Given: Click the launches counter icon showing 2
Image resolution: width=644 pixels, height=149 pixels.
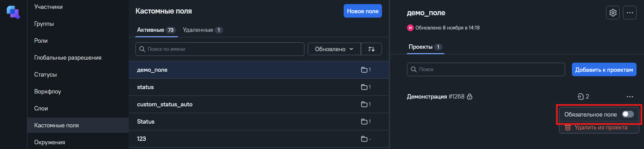Looking at the screenshot, I should pos(580,97).
